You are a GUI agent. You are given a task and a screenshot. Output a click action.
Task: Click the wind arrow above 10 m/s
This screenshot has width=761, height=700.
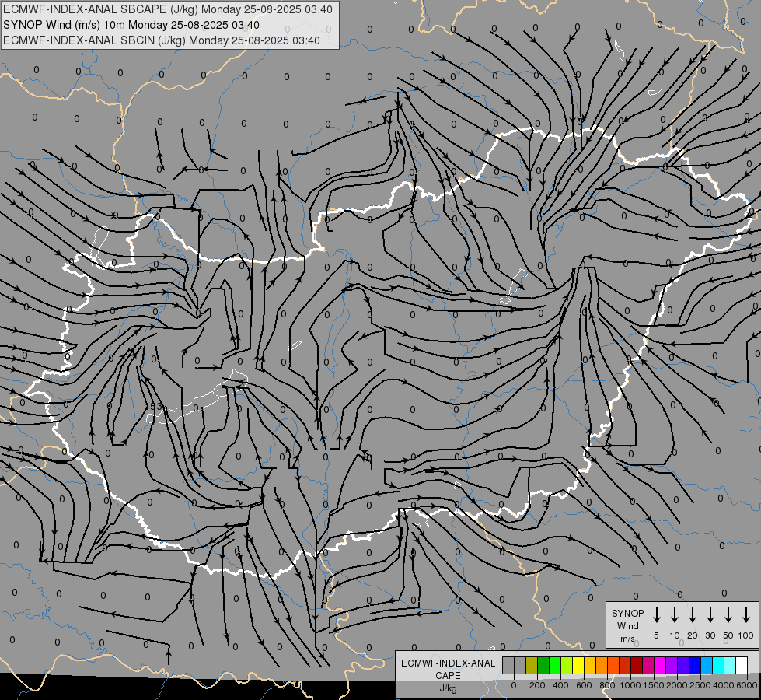click(675, 614)
